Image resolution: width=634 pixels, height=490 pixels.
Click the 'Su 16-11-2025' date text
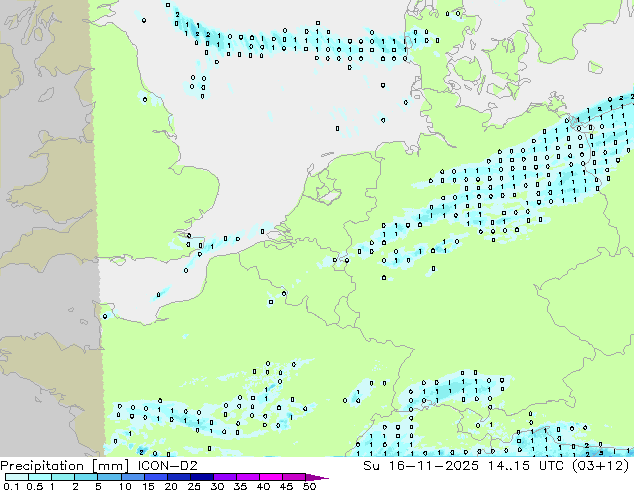click(x=421, y=466)
